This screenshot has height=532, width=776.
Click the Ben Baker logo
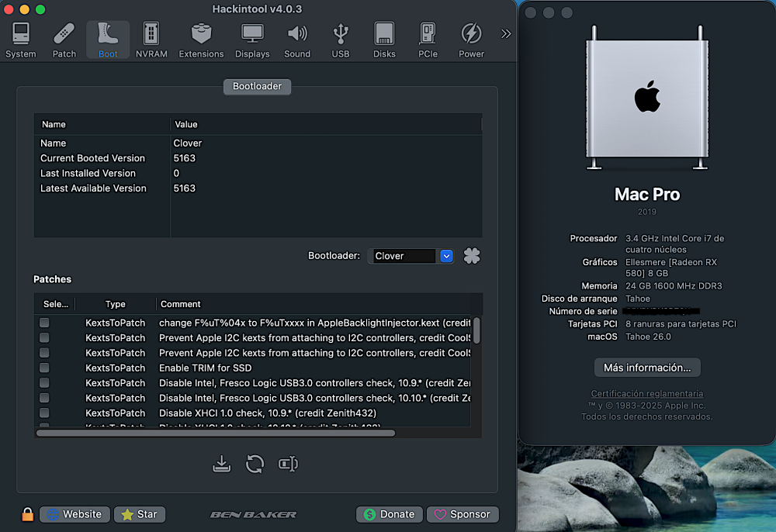(x=254, y=515)
